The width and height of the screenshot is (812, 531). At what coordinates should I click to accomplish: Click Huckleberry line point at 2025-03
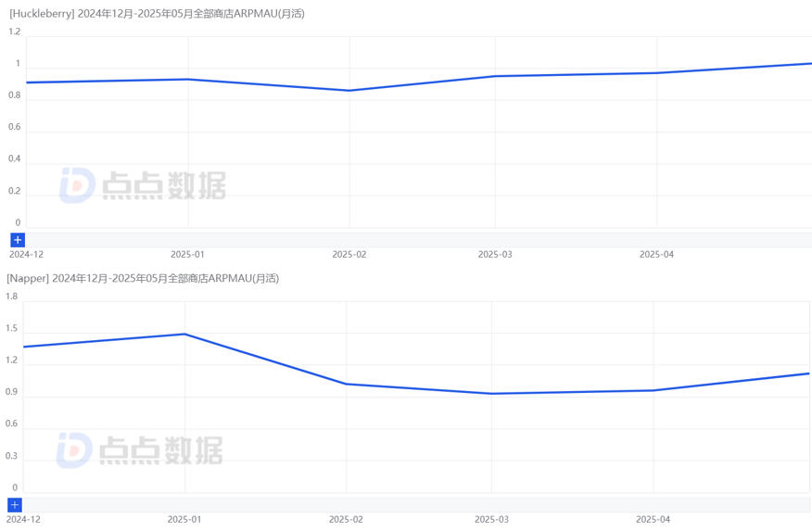[x=495, y=76]
